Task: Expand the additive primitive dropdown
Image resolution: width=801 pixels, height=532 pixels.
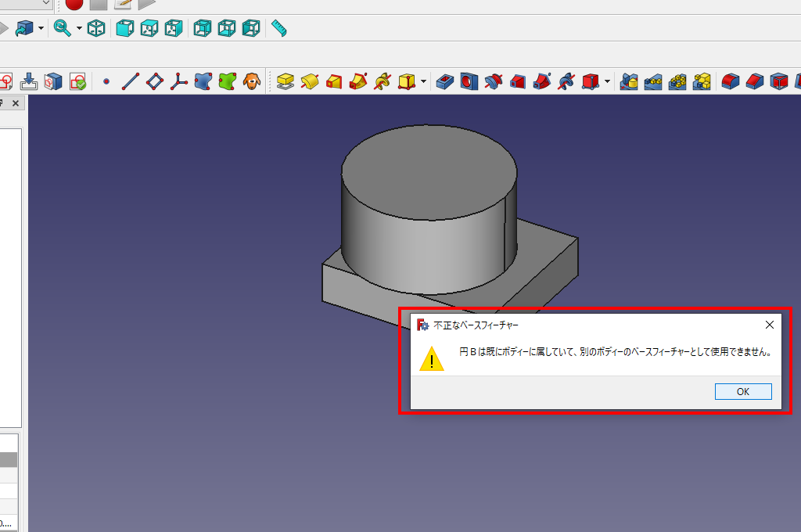Action: (x=423, y=81)
